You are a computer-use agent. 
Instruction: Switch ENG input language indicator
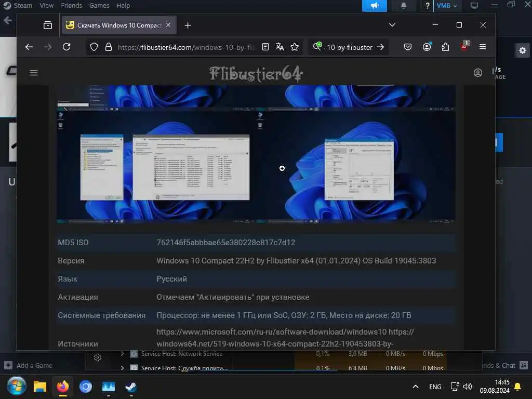435,387
